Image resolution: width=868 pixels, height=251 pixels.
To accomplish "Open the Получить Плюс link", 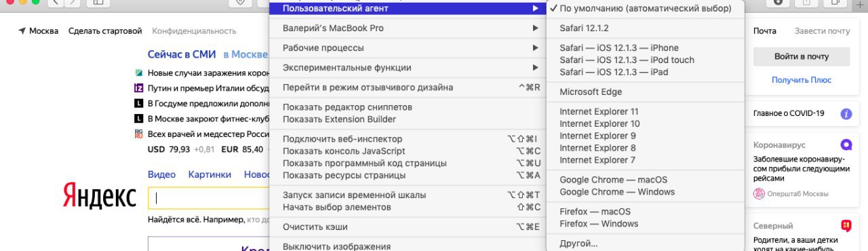I will coord(802,80).
